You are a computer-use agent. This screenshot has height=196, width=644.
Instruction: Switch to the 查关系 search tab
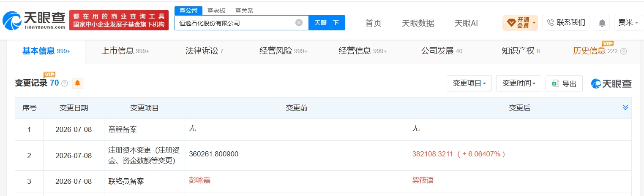244,11
